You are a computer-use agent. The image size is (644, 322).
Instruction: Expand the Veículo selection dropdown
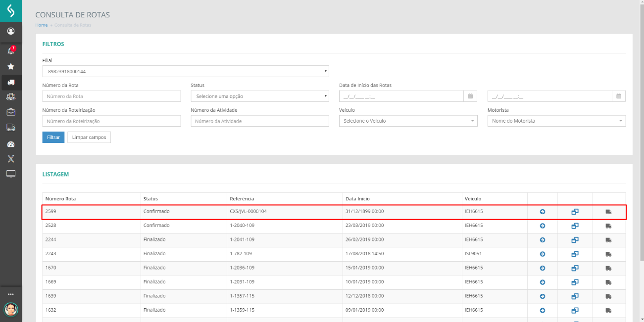(408, 121)
